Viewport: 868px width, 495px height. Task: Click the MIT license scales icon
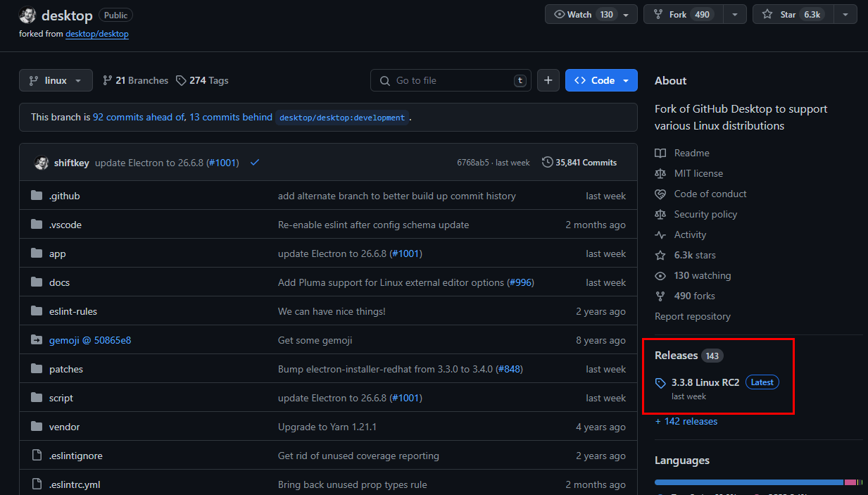(660, 173)
